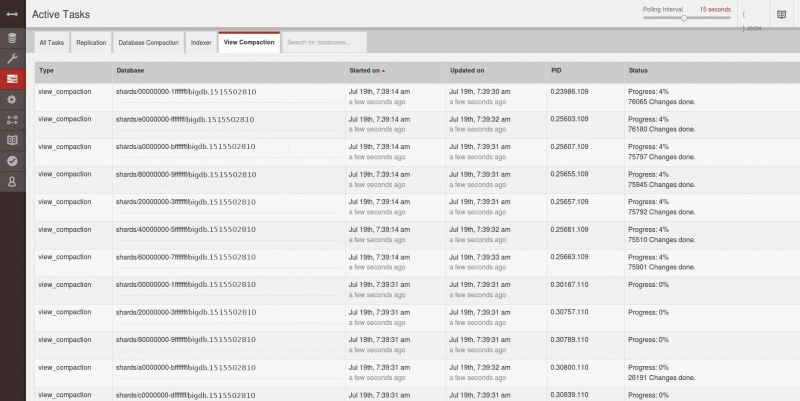
Task: Sort tasks by PID column header
Action: coord(557,71)
